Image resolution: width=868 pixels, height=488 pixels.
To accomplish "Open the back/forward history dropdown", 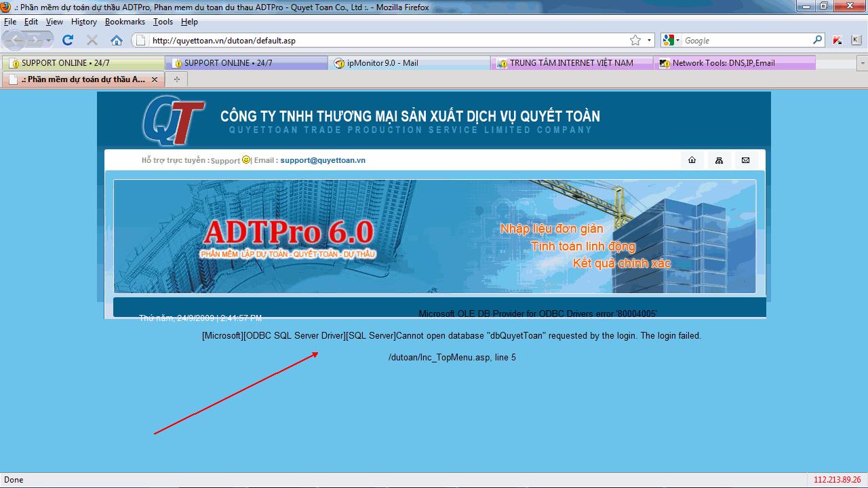I will 49,40.
